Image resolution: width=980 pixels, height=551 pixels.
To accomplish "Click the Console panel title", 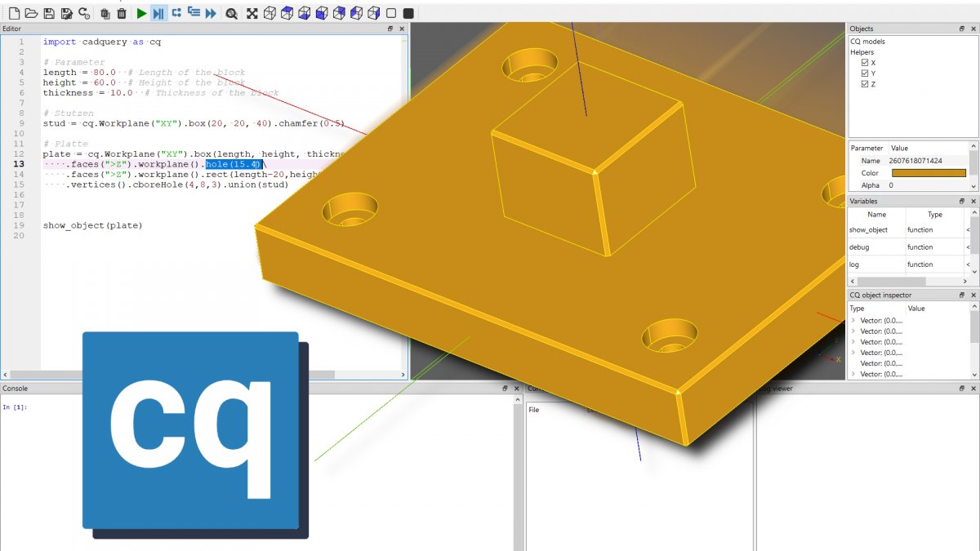I will 17,388.
